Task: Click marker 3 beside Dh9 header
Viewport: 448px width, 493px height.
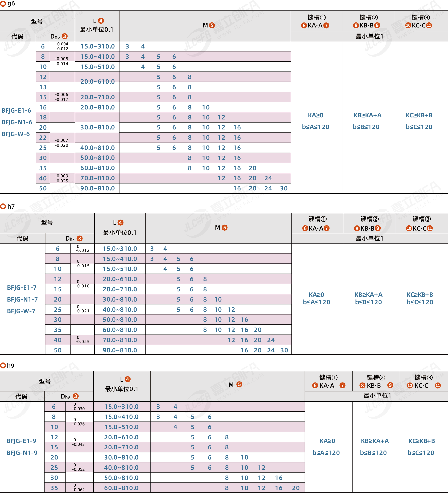Action: (76, 396)
